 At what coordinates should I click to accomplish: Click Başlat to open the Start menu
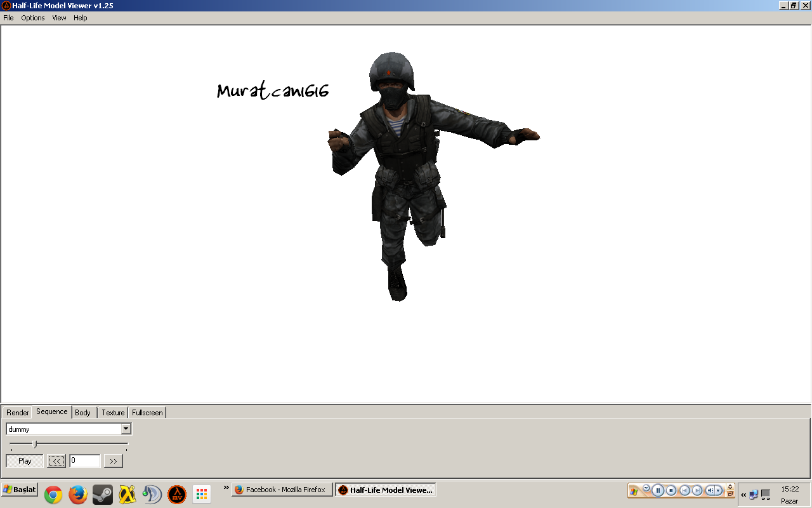19,490
